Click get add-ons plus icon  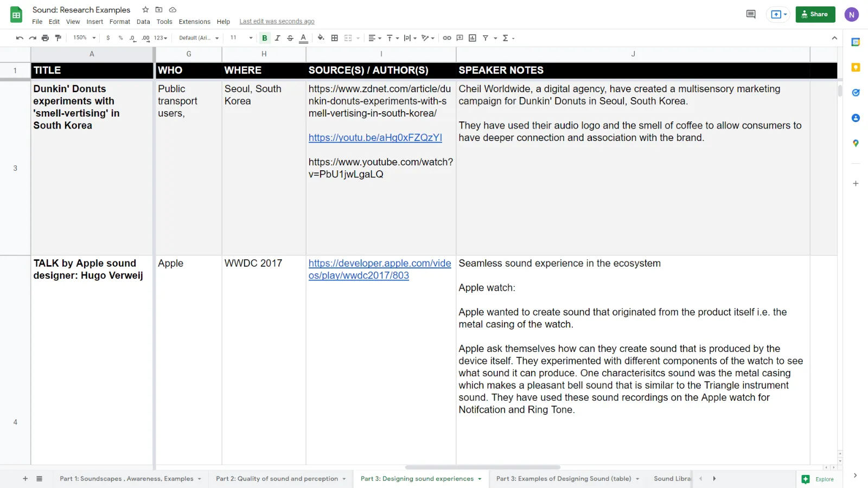point(856,183)
